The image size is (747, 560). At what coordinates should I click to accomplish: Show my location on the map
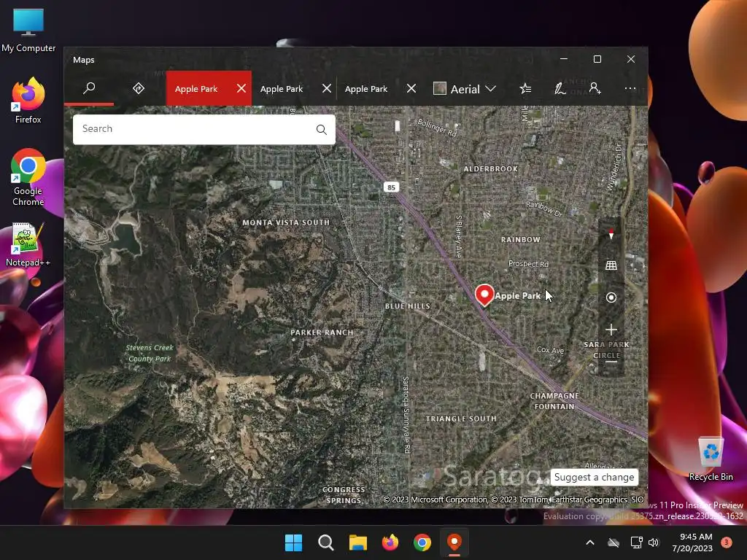click(x=611, y=297)
